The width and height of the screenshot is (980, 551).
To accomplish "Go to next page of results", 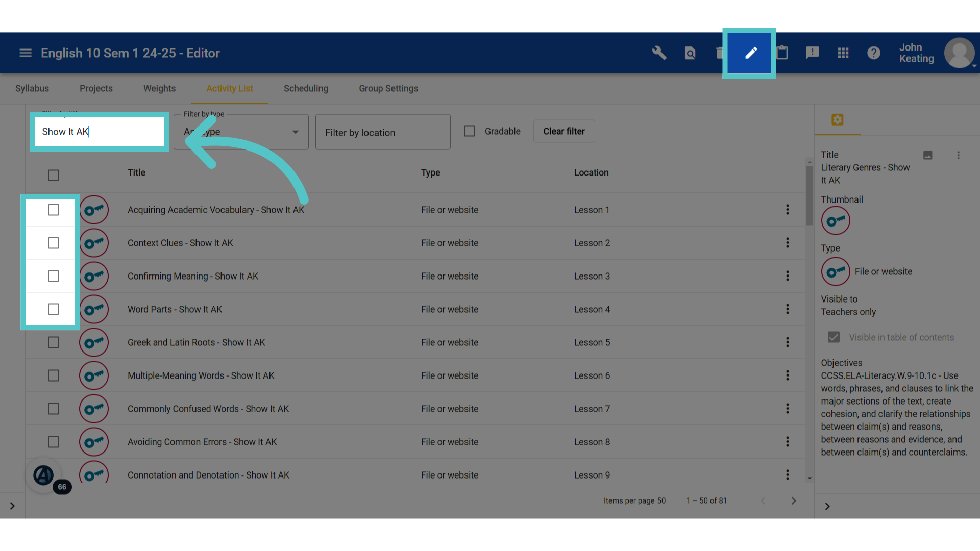I will (x=794, y=501).
